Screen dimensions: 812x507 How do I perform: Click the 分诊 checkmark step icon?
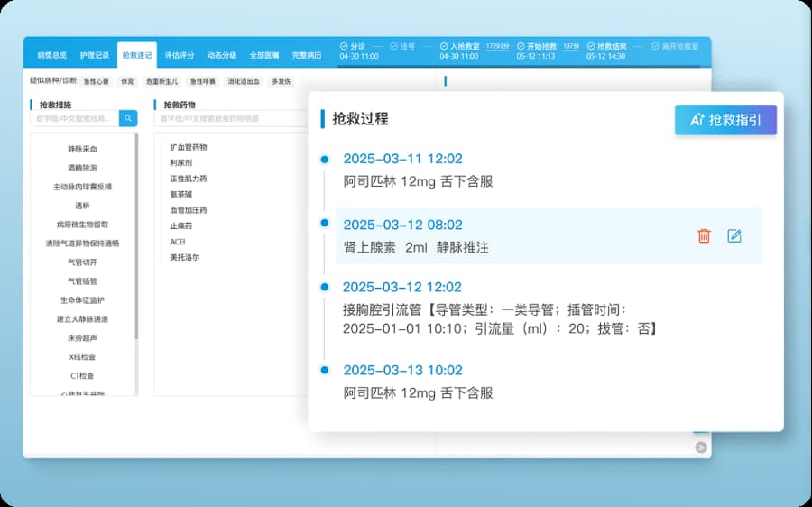(343, 46)
